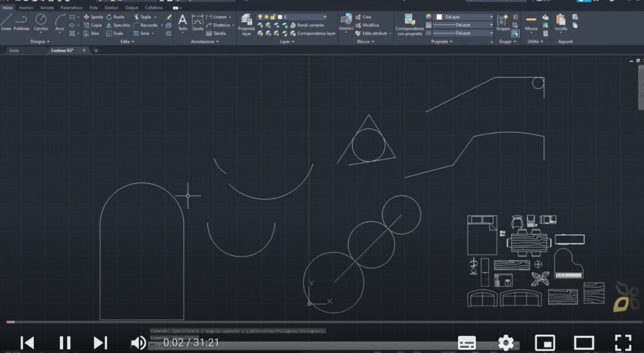The height and width of the screenshot is (353, 644).
Task: Toggle theater mode on the video
Action: [584, 342]
